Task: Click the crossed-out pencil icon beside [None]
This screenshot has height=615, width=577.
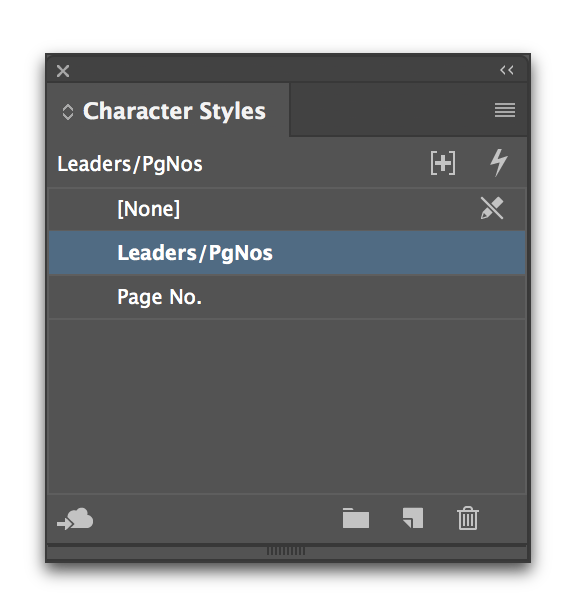Action: pos(492,208)
